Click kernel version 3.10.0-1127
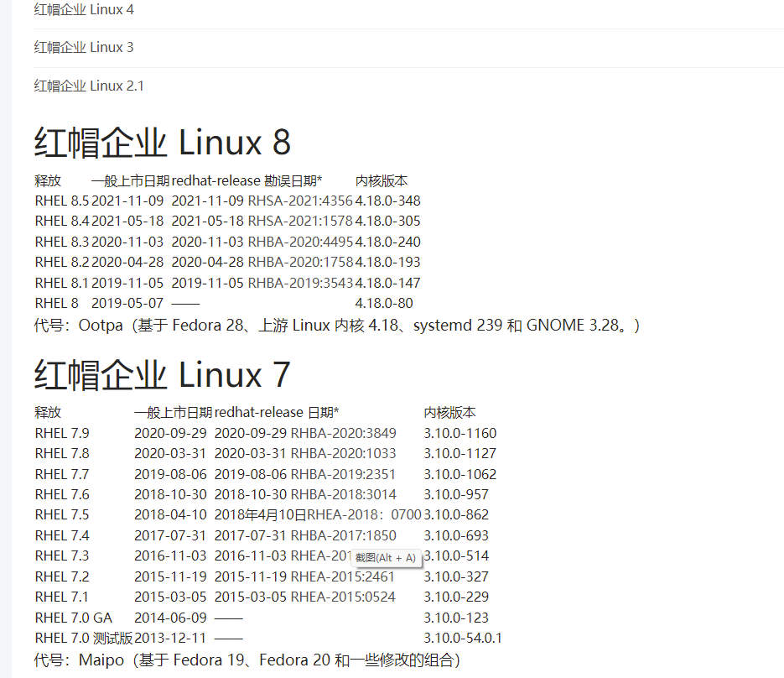This screenshot has width=784, height=678. [x=460, y=453]
